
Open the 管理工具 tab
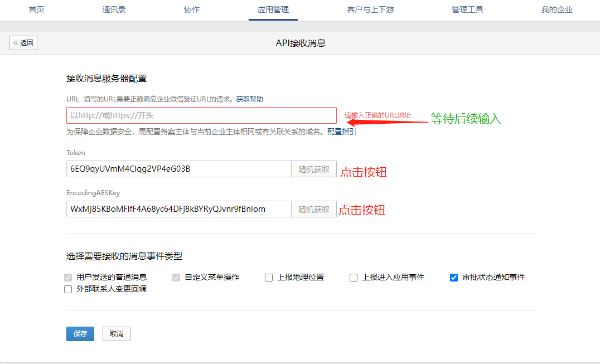tap(467, 9)
